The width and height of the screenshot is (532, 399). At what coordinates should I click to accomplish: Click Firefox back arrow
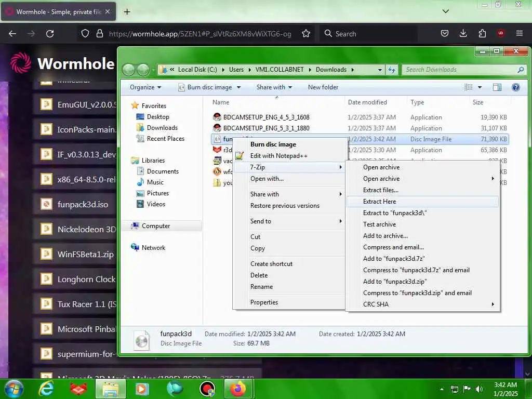[12, 34]
